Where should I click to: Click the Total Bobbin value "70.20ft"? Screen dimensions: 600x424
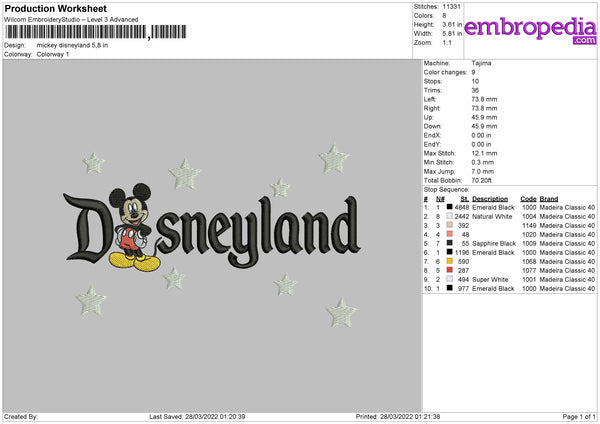(481, 180)
